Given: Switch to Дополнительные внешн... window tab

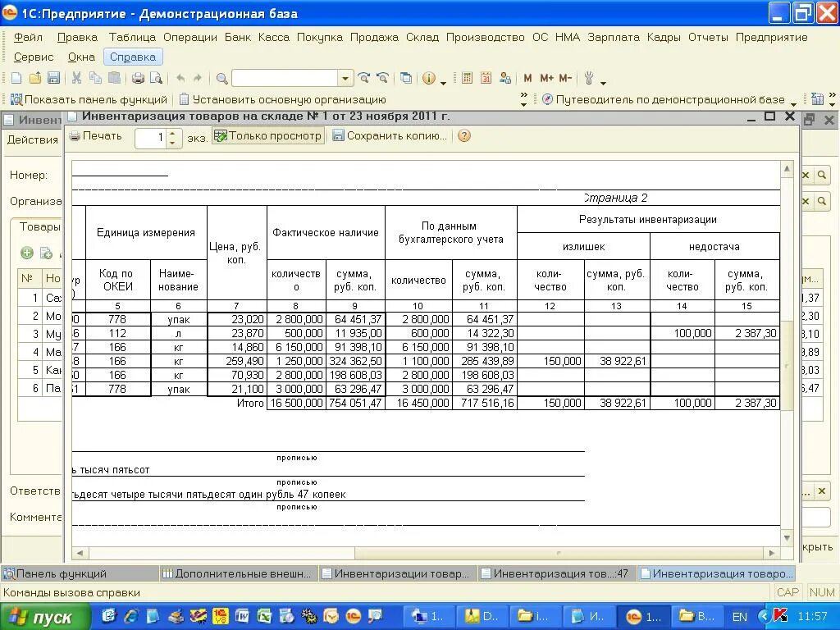Looking at the screenshot, I should [x=237, y=573].
